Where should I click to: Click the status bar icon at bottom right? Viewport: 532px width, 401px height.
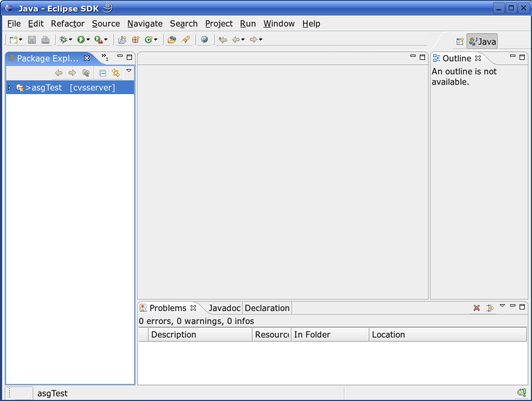tap(522, 393)
